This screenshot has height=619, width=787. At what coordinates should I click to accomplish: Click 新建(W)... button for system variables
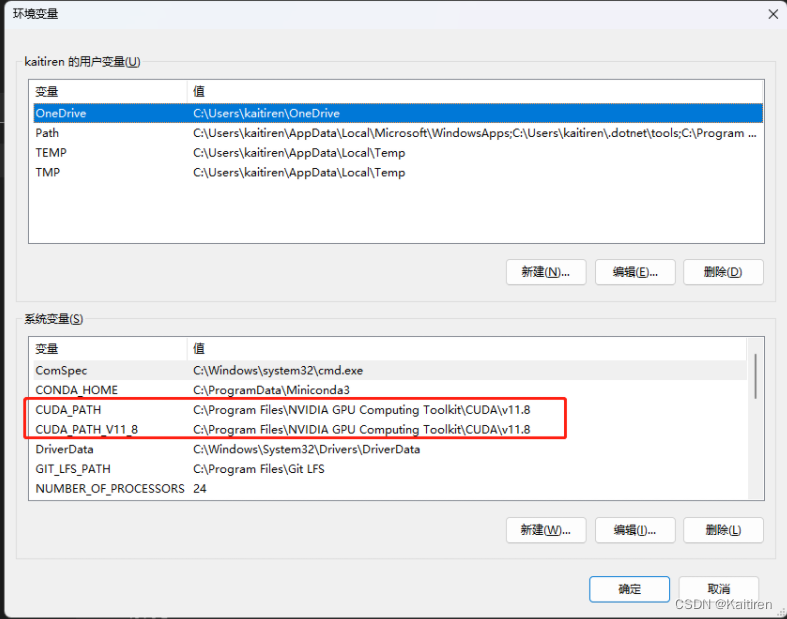pos(546,530)
